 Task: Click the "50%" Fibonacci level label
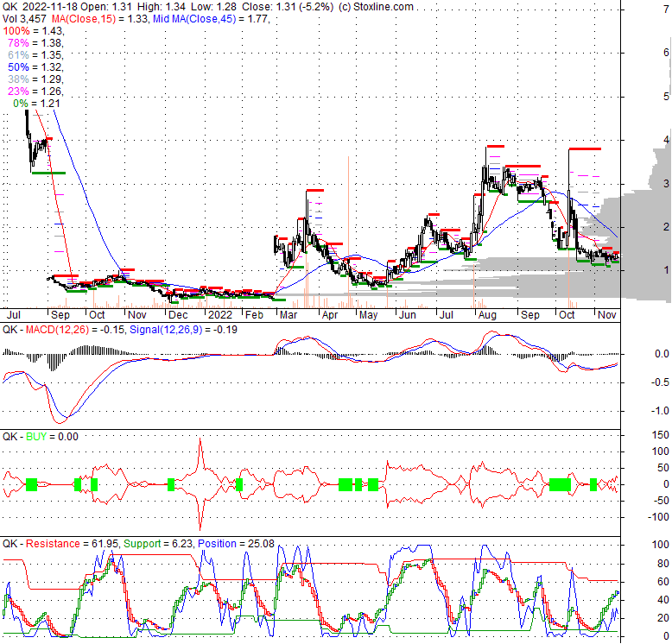[18, 66]
